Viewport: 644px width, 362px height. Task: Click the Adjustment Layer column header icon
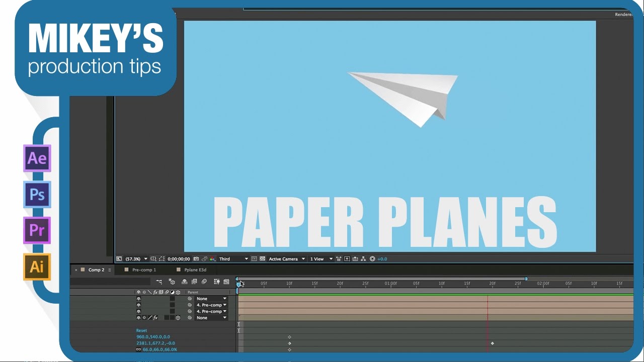point(172,292)
